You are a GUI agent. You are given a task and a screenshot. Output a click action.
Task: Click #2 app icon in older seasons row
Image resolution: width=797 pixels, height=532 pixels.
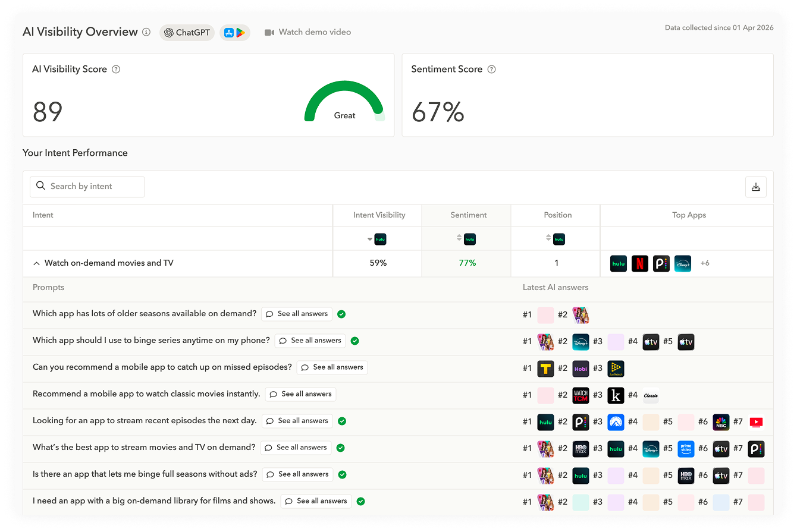(581, 315)
